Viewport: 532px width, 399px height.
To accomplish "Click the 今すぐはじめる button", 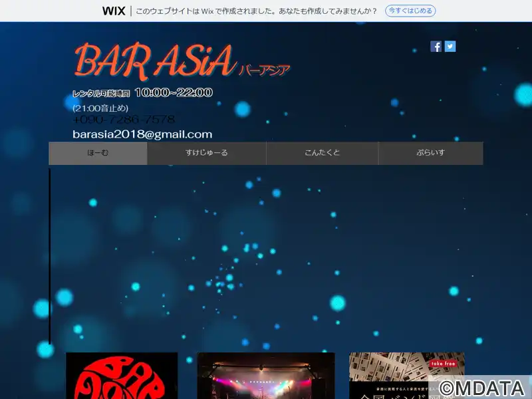I will (x=410, y=11).
